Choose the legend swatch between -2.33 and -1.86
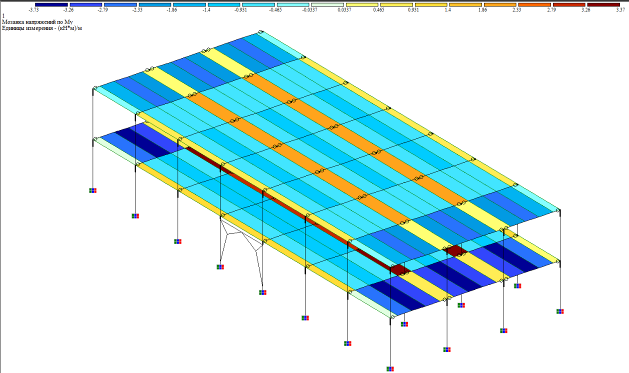The width and height of the screenshot is (629, 373). 155,5
